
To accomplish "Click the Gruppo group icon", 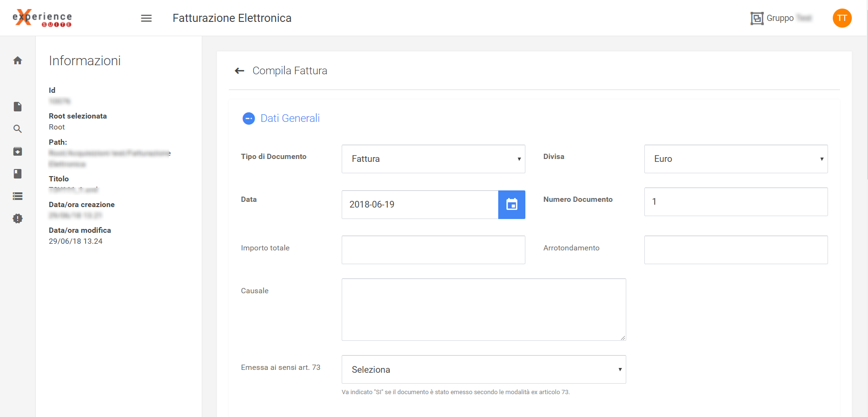I will (757, 18).
